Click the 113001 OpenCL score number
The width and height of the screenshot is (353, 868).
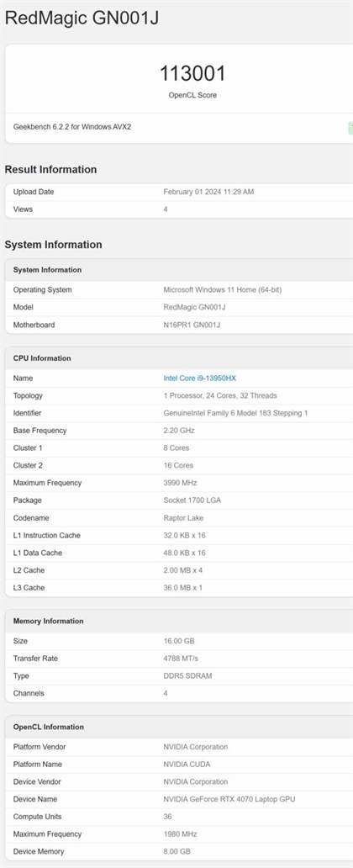[192, 74]
